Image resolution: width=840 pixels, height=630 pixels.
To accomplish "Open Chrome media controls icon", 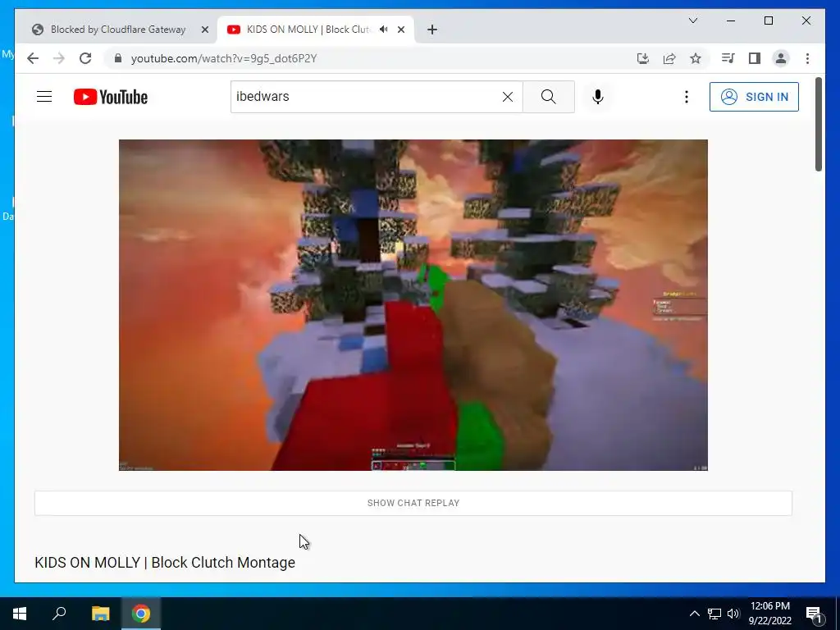I will click(728, 58).
